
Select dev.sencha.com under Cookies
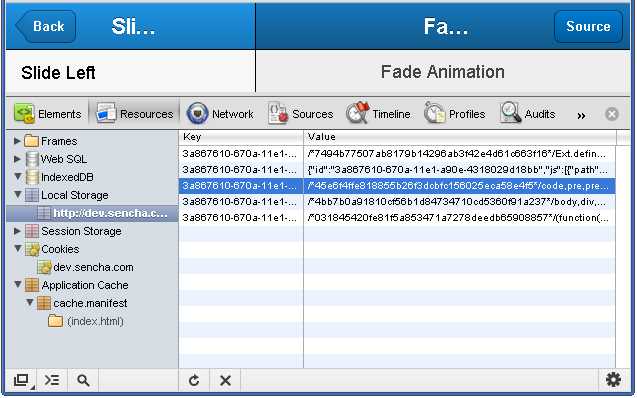point(85,267)
